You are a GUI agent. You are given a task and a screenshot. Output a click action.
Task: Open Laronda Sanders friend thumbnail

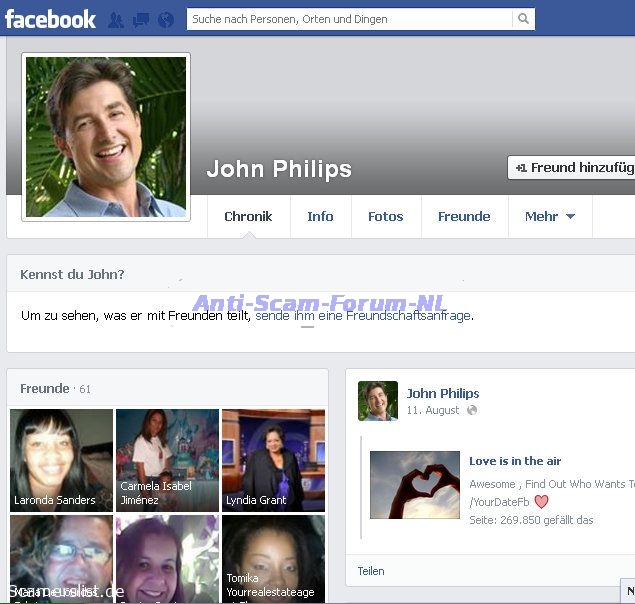(x=61, y=460)
